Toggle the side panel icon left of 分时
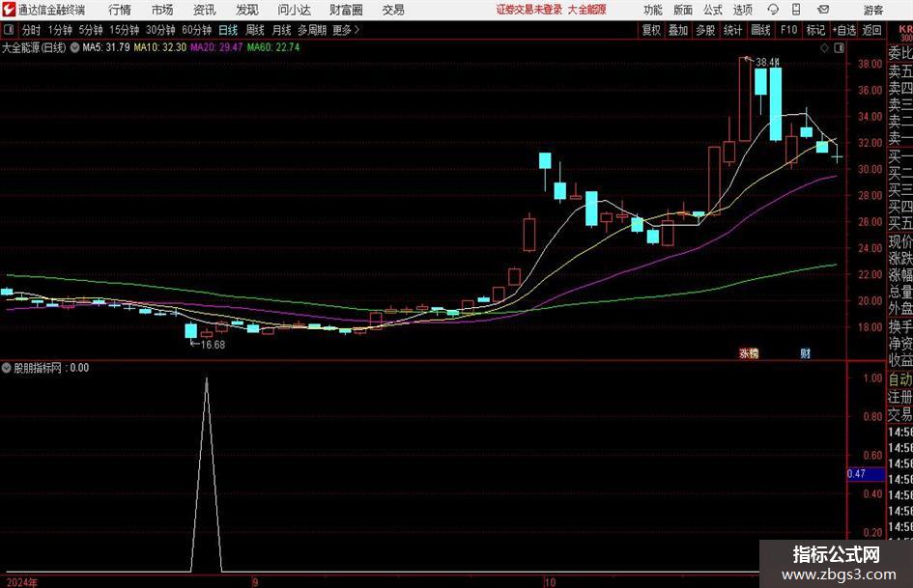 8,30
